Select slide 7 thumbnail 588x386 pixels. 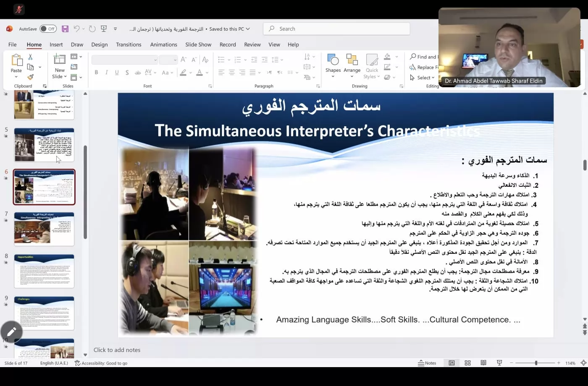[44, 229]
